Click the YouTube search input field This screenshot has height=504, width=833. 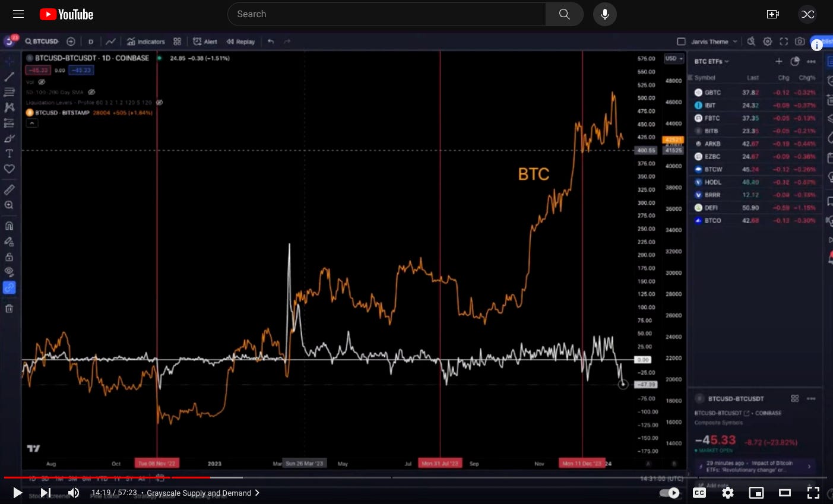click(x=387, y=14)
